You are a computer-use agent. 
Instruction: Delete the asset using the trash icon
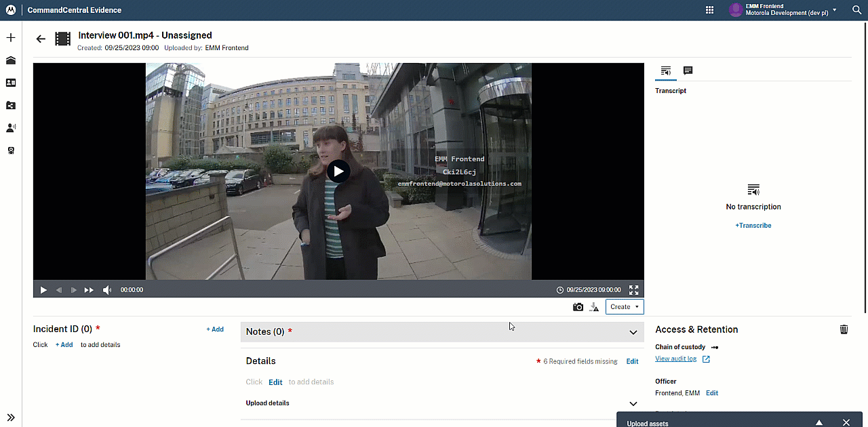point(844,329)
